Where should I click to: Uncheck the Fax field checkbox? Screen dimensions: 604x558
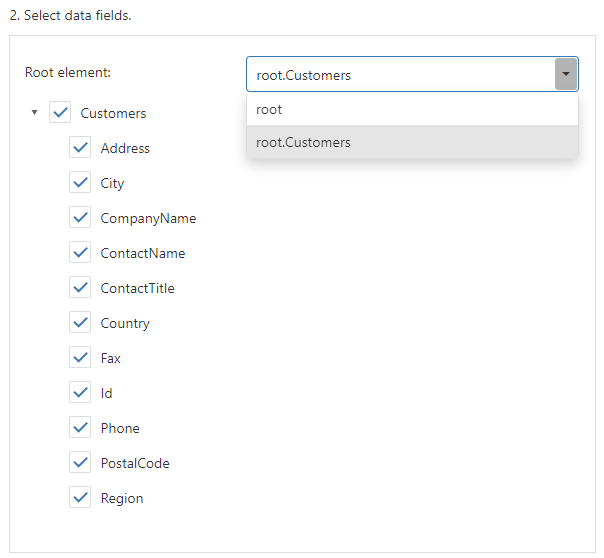tap(80, 358)
